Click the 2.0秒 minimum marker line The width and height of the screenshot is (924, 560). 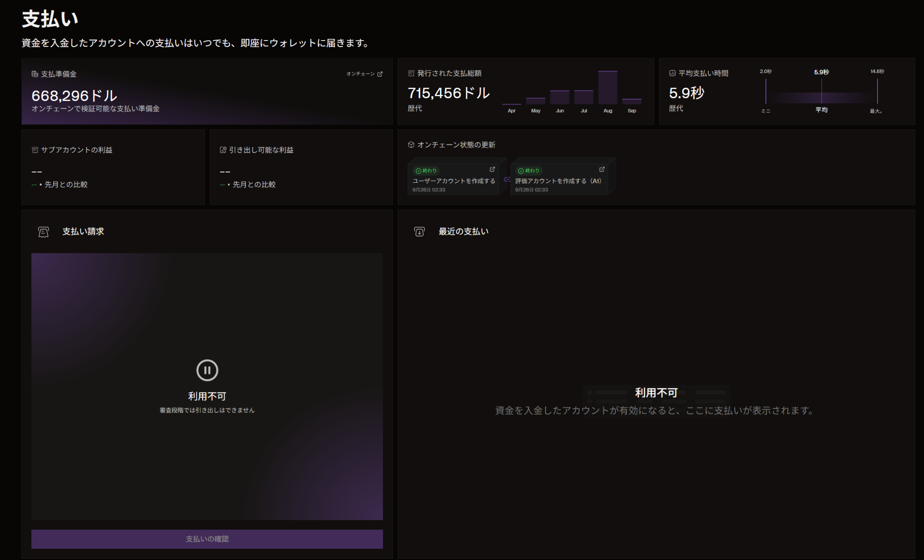point(766,91)
